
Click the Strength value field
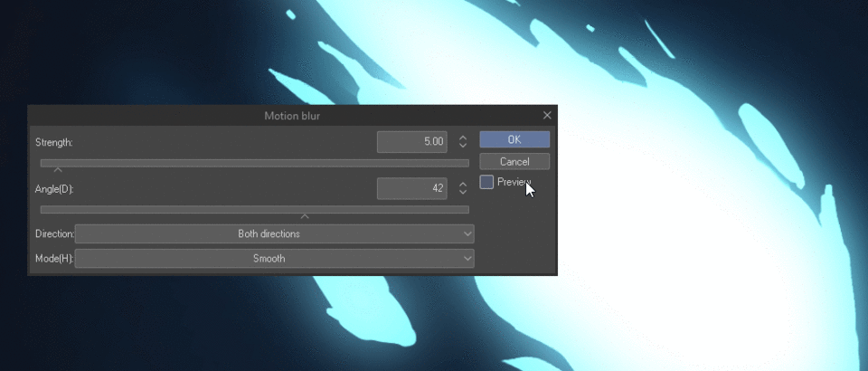point(412,142)
